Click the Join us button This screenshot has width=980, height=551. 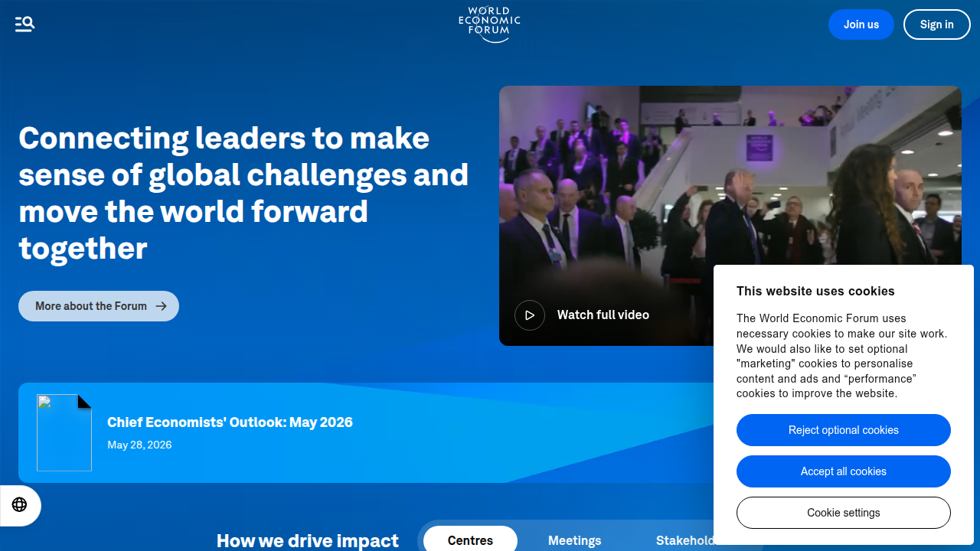[861, 24]
